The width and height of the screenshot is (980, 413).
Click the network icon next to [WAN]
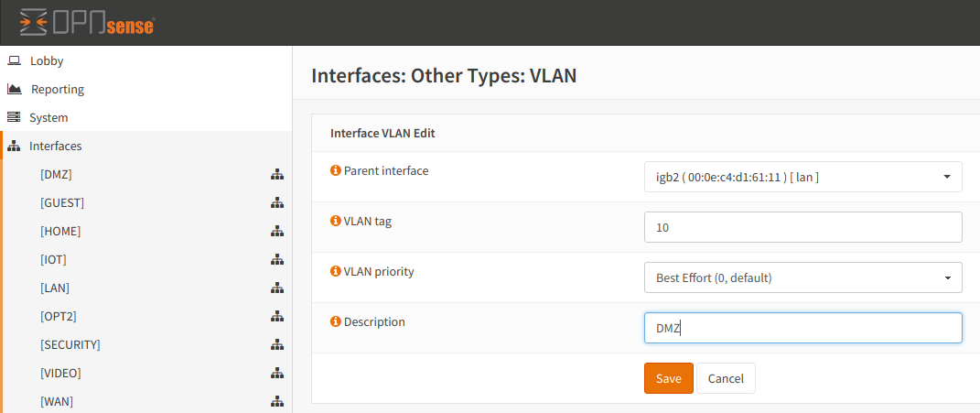click(276, 401)
